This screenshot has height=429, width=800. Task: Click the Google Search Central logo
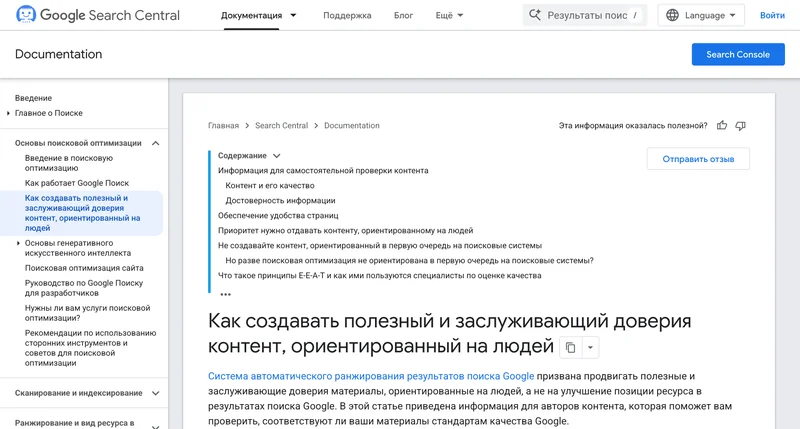97,15
